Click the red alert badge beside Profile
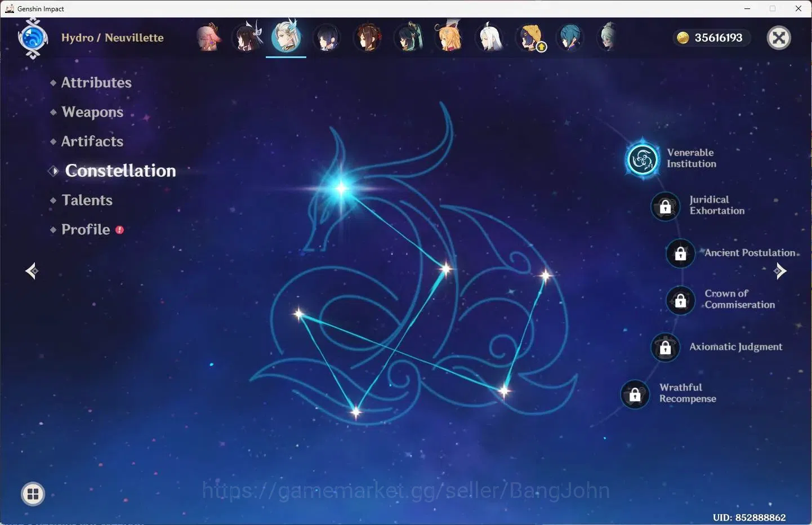 pyautogui.click(x=119, y=230)
